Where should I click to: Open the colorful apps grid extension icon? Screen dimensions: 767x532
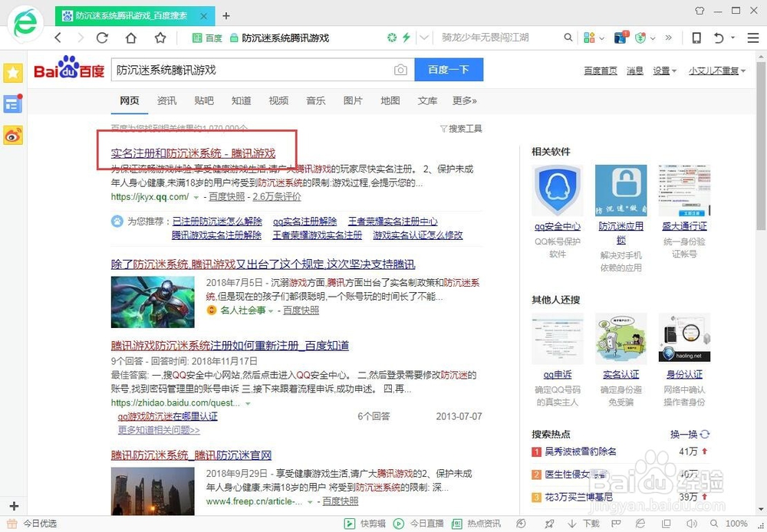589,38
